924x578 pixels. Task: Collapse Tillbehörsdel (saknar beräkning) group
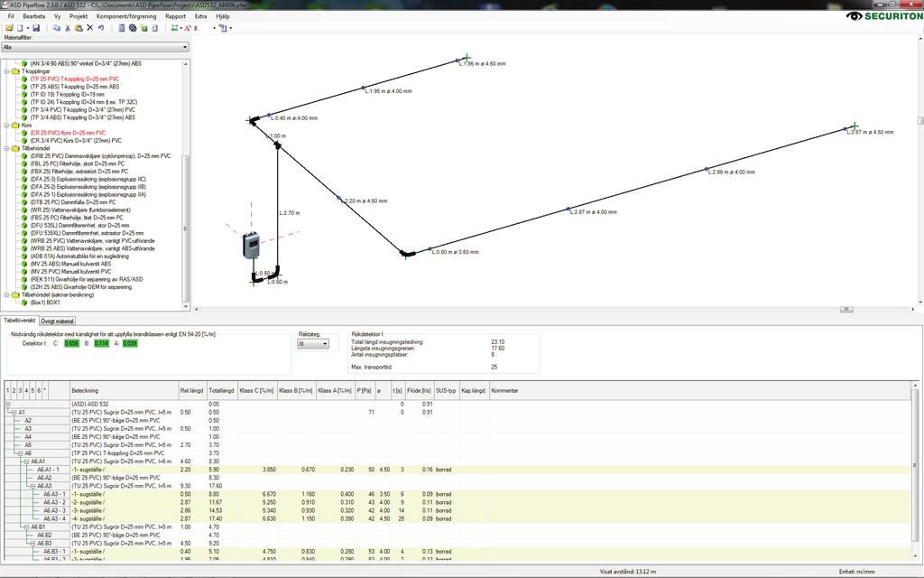point(6,295)
